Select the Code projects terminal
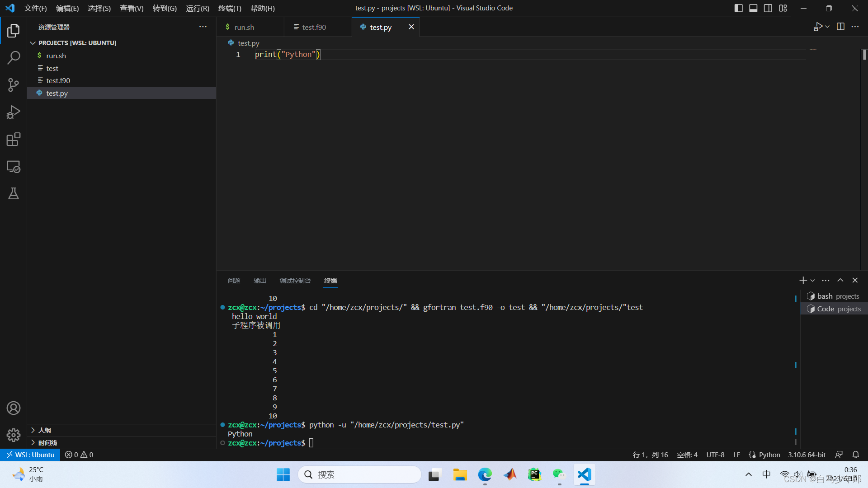Viewport: 868px width, 488px height. coord(834,309)
